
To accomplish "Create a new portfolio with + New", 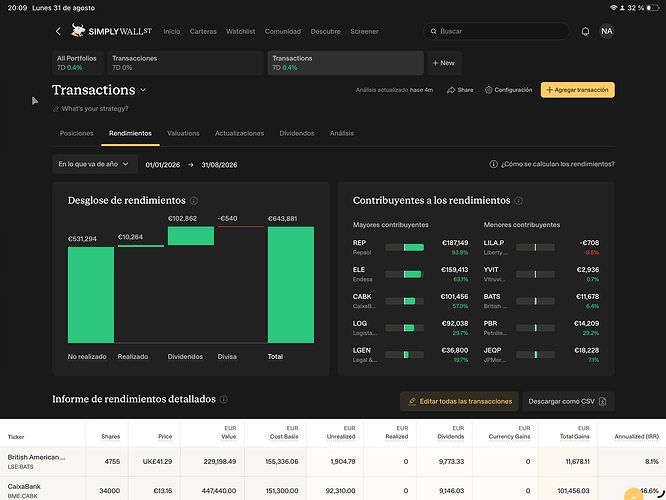I will (444, 63).
